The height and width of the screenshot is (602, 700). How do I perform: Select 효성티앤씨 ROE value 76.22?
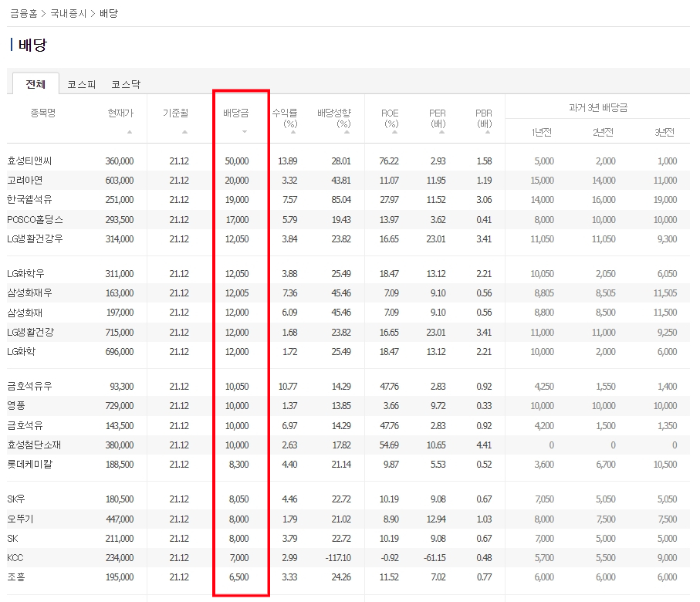click(x=389, y=161)
